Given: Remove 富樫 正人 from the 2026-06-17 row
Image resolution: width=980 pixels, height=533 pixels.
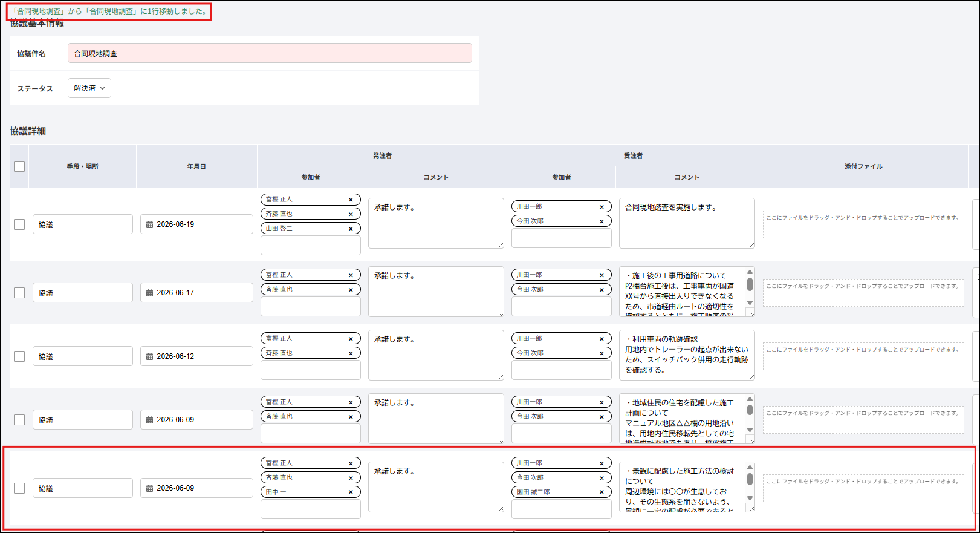Looking at the screenshot, I should pyautogui.click(x=351, y=275).
